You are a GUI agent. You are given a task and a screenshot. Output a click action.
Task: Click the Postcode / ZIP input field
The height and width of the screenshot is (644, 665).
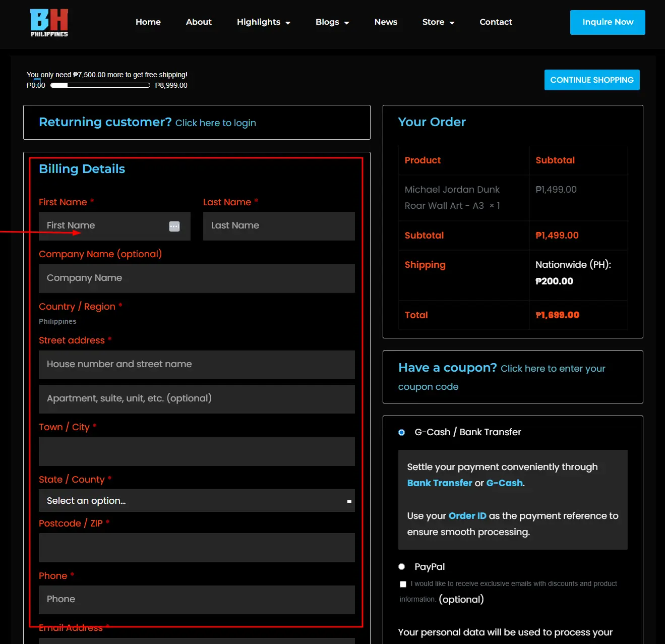point(197,548)
